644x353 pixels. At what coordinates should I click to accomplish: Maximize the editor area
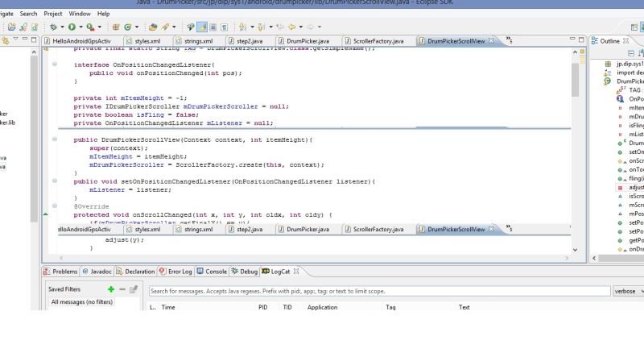581,39
